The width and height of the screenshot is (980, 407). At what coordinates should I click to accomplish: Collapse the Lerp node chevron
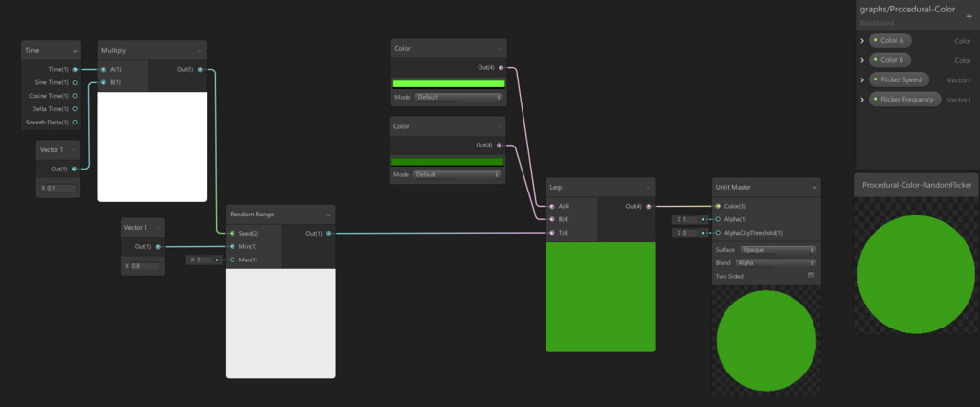(x=648, y=188)
